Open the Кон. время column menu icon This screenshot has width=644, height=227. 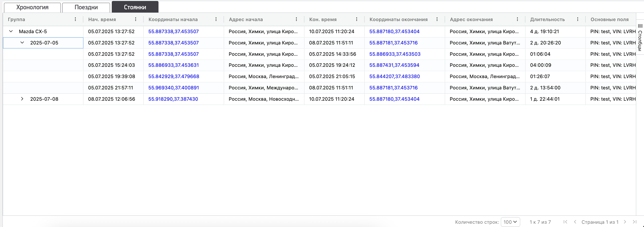point(357,19)
